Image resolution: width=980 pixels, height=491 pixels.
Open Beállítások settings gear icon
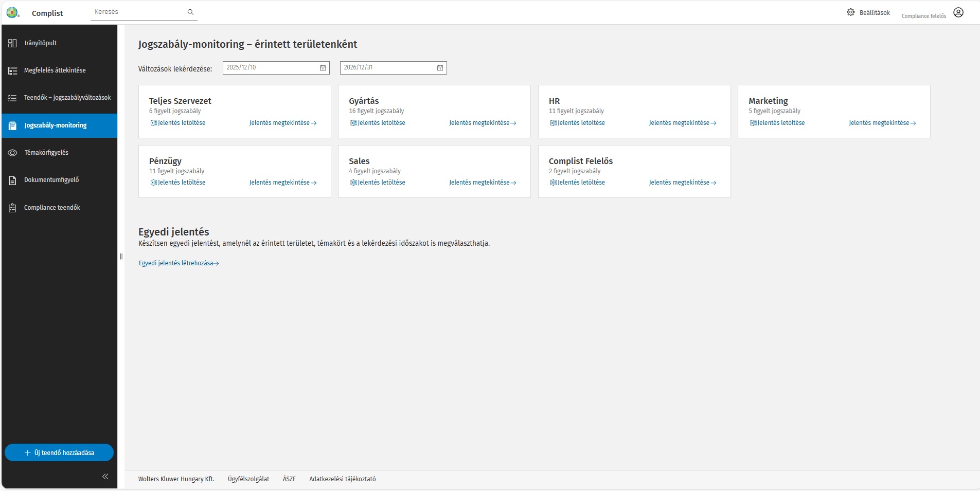point(850,12)
